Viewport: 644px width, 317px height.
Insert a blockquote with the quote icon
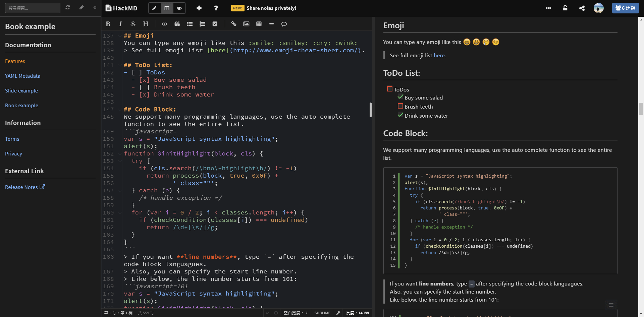point(177,24)
